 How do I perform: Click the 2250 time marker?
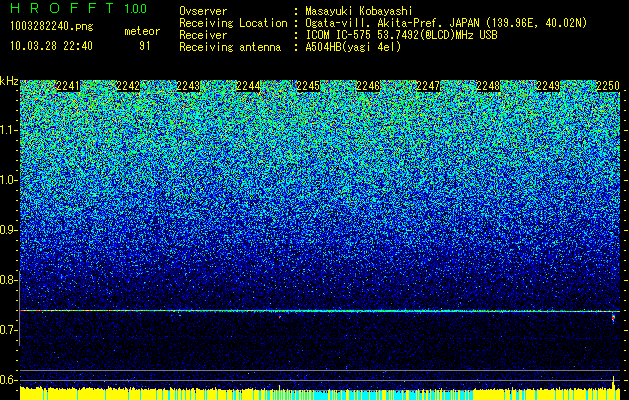point(608,86)
